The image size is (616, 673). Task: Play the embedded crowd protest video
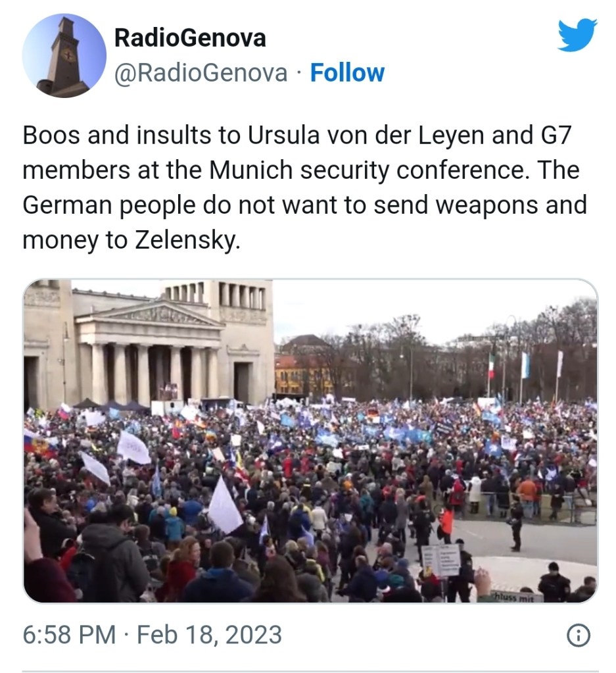click(x=310, y=441)
